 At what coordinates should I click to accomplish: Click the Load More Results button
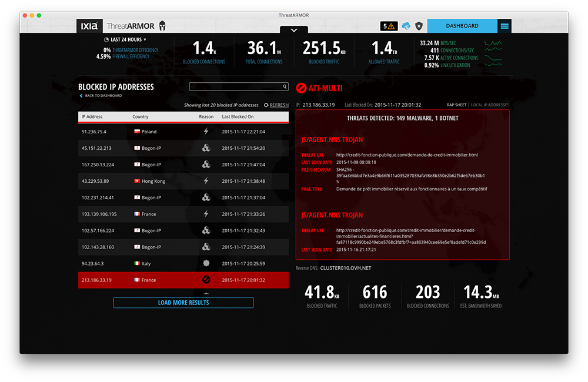[x=183, y=303]
